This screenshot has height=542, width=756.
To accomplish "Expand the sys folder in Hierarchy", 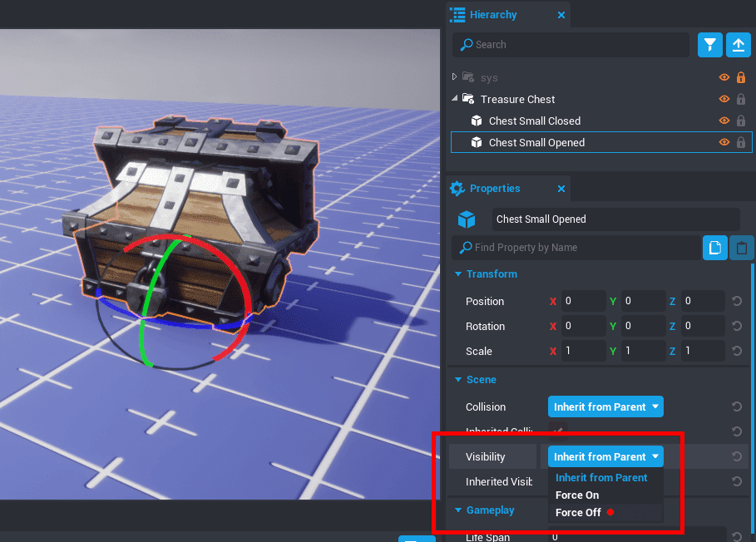I will tap(455, 77).
